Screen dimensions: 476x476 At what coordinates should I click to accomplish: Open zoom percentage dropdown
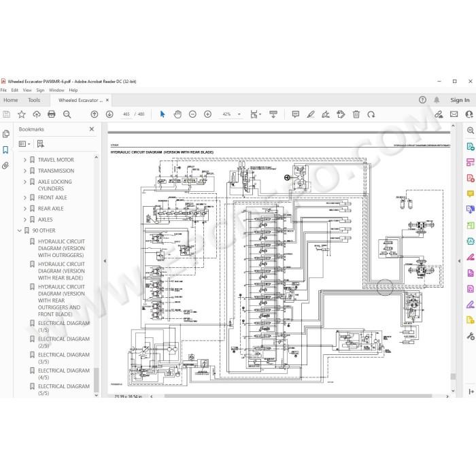click(239, 114)
